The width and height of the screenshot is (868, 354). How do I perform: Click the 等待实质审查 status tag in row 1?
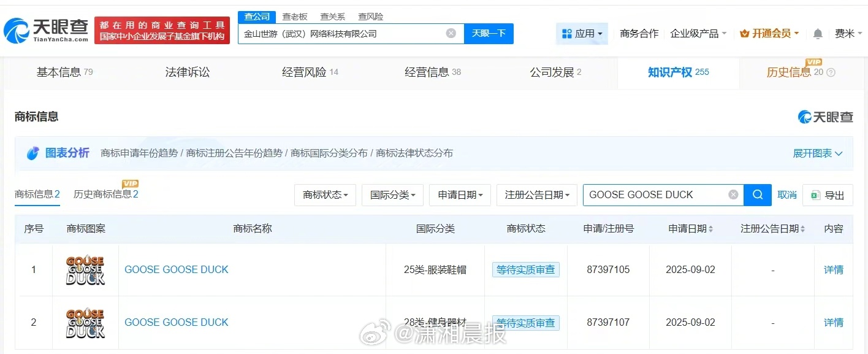(526, 269)
